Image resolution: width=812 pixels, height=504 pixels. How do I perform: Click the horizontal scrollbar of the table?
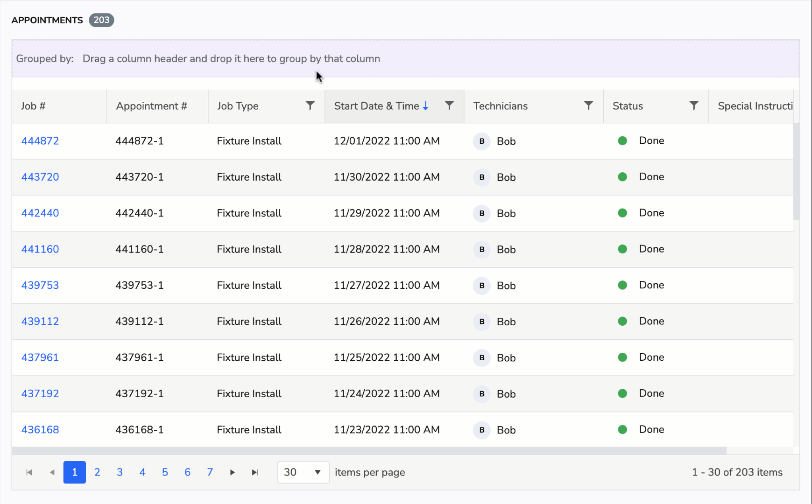[x=369, y=451]
